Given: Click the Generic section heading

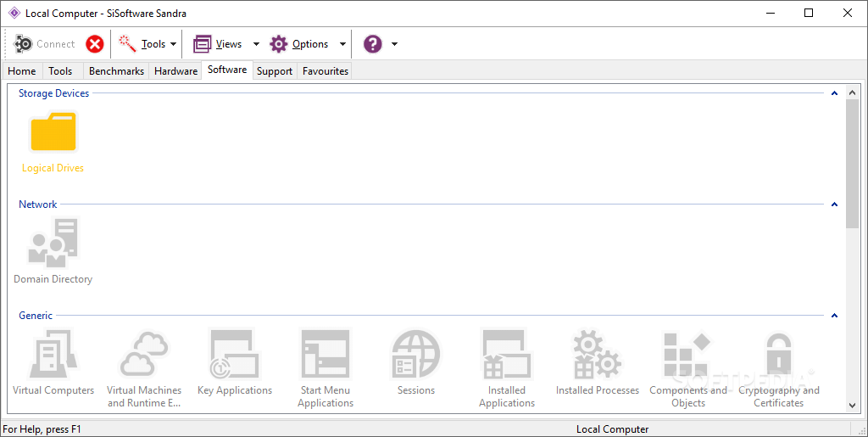Looking at the screenshot, I should (36, 315).
